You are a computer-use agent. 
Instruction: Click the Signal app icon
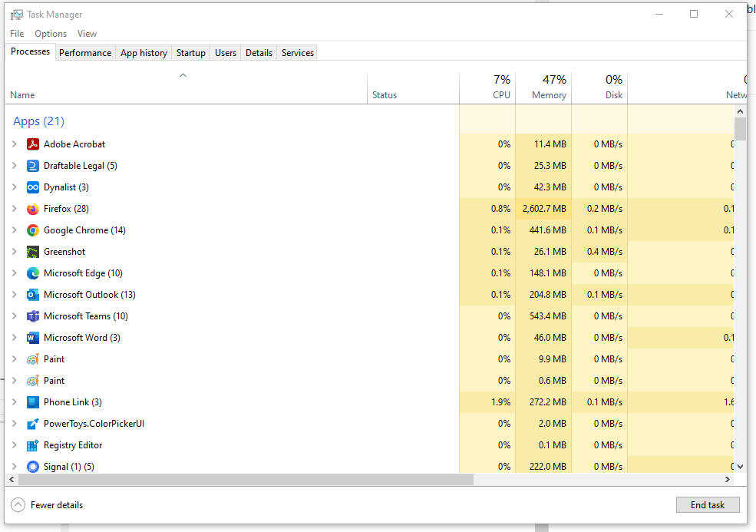[33, 467]
